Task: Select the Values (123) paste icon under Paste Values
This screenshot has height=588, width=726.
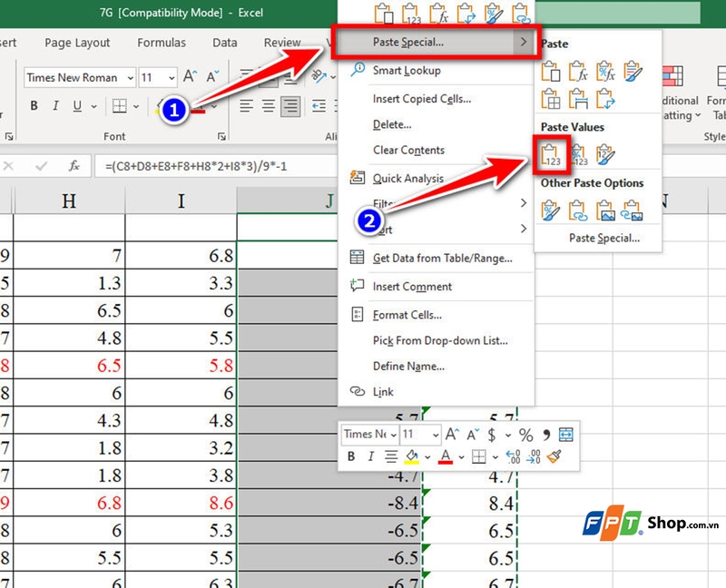Action: [550, 155]
